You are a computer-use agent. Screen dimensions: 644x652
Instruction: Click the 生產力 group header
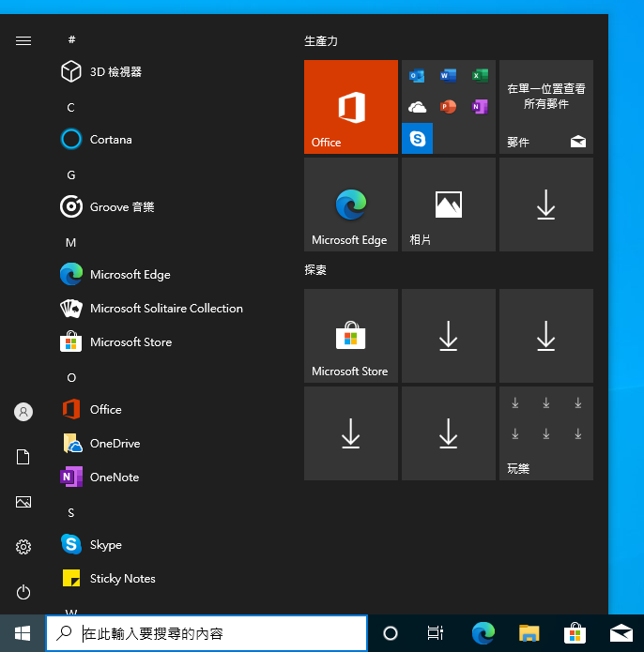click(x=321, y=41)
